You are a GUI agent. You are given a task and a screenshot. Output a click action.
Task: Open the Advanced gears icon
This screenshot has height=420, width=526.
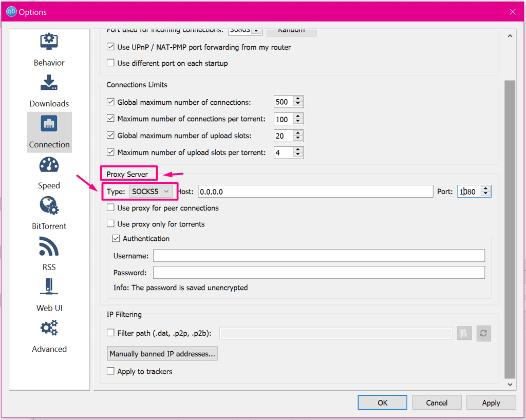tap(49, 329)
